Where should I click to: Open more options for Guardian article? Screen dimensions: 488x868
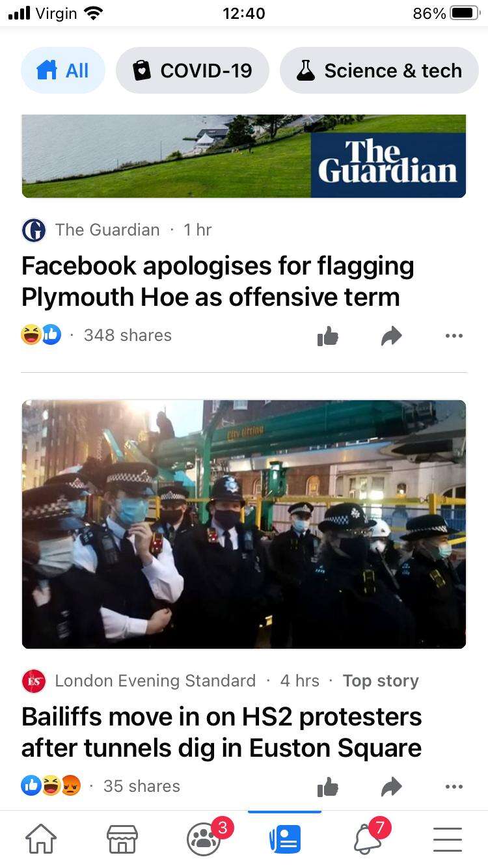click(454, 336)
